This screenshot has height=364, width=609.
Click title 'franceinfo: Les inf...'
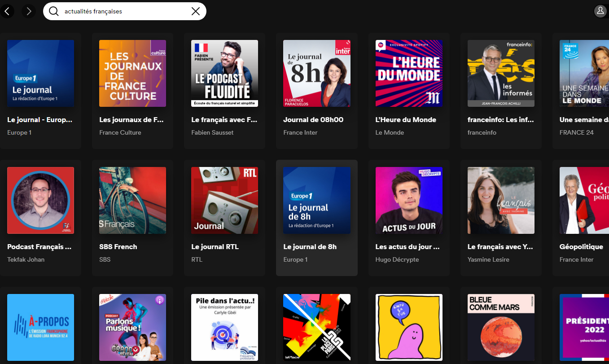point(500,120)
